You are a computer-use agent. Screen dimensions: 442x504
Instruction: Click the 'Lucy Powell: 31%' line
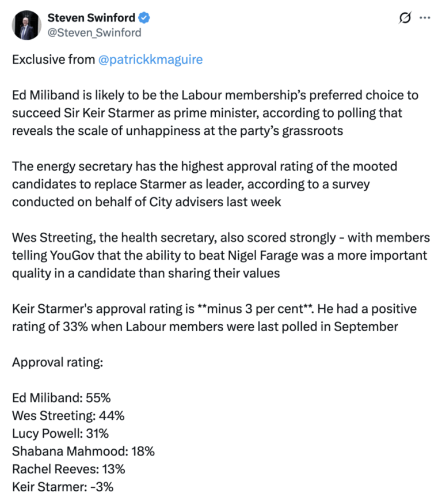pyautogui.click(x=60, y=433)
